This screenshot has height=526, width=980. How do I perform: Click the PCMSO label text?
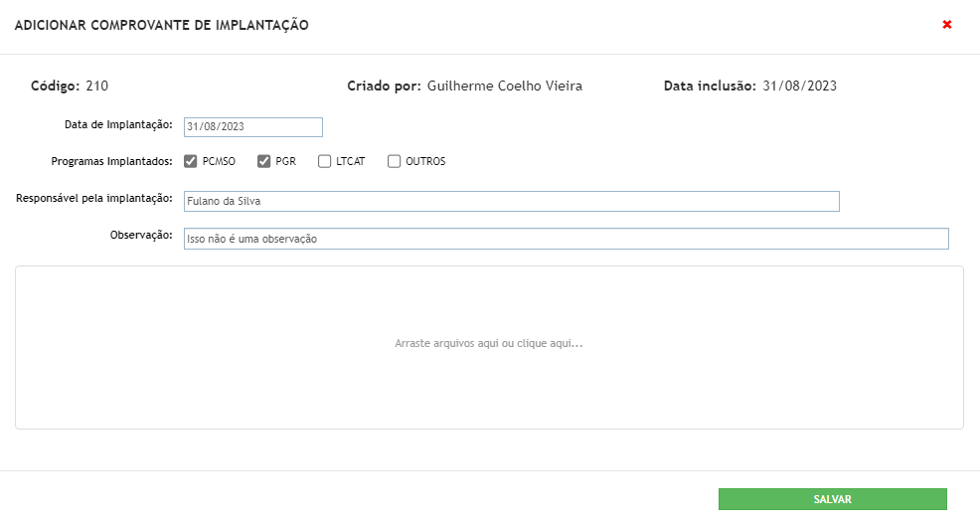click(219, 161)
